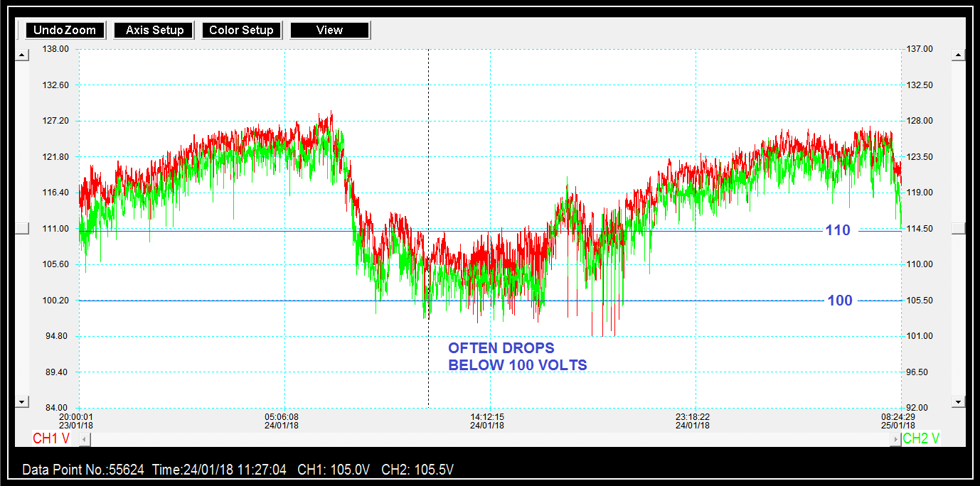Image resolution: width=980 pixels, height=486 pixels.
Task: Click the right vertical axis slider thumb
Action: (x=958, y=228)
